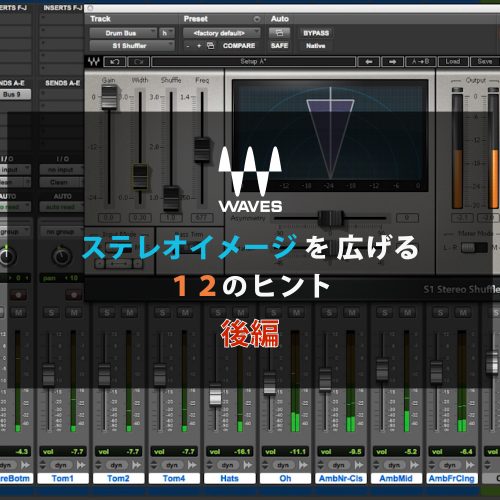Solo the Hats track
Screen dimensions: 500x500
pos(218,313)
